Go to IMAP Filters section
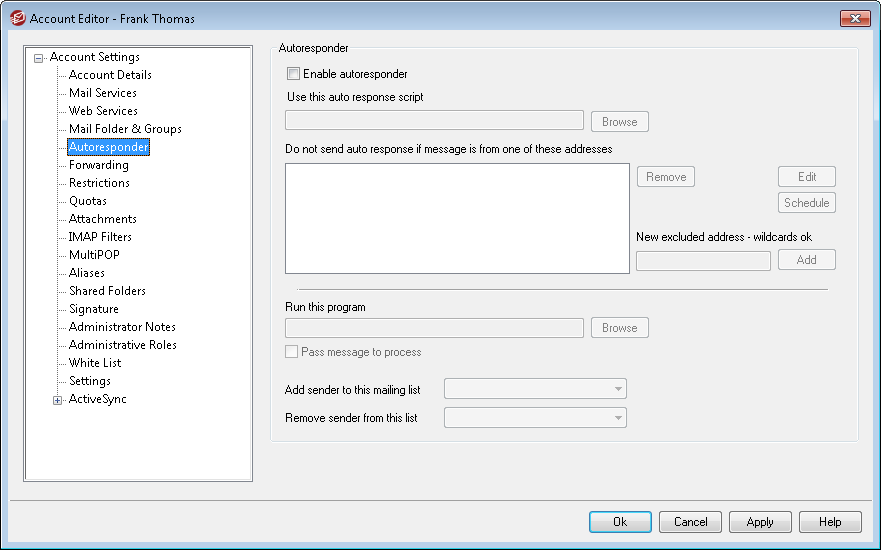The height and width of the screenshot is (550, 881). pos(100,237)
